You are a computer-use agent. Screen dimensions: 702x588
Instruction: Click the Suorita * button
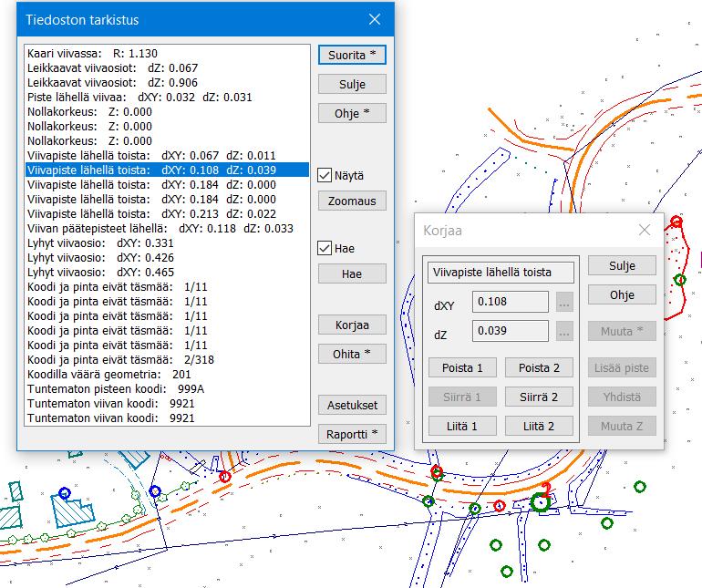[352, 55]
